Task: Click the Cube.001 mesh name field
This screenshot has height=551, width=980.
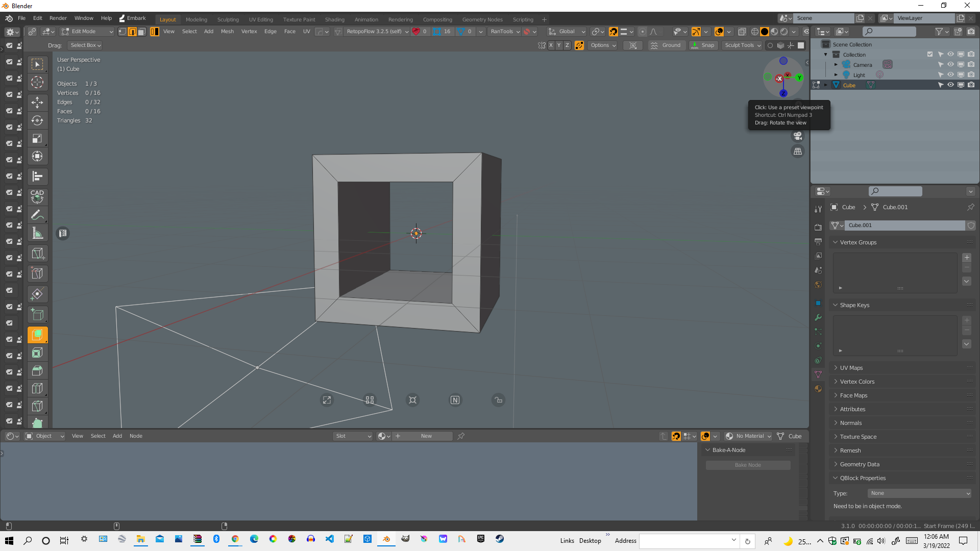Action: (905, 226)
